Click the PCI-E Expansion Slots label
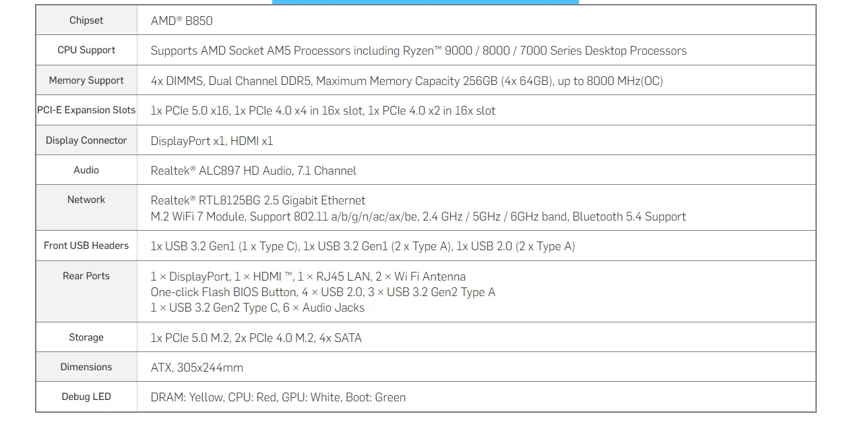 coord(86,110)
